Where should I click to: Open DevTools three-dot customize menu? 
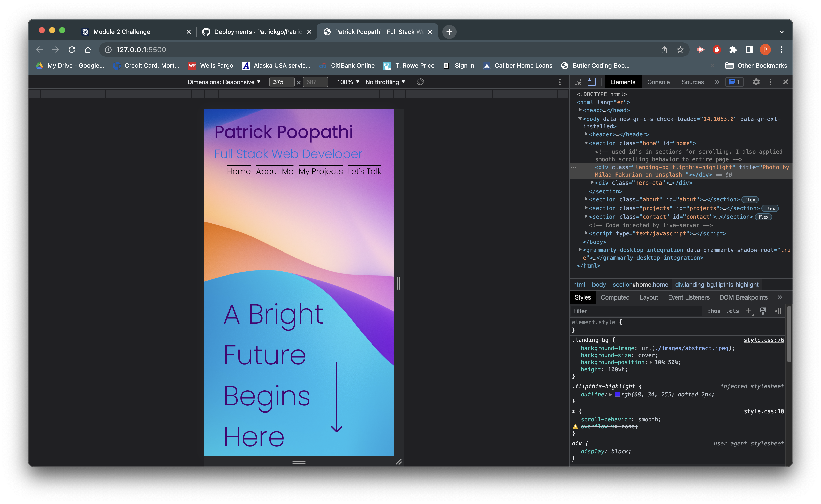click(770, 82)
